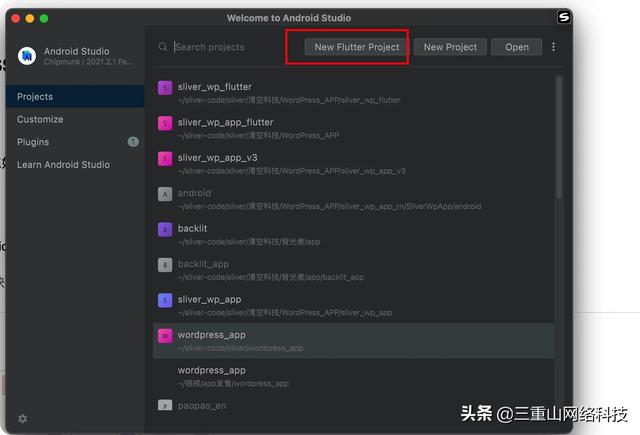Click the grey android project icon
The width and height of the screenshot is (640, 435).
pos(165,194)
